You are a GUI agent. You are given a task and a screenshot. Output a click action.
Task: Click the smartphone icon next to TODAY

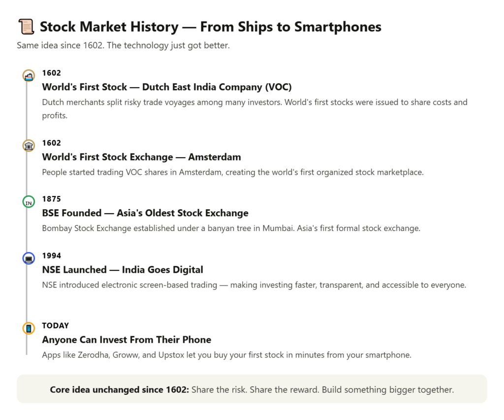coord(29,328)
